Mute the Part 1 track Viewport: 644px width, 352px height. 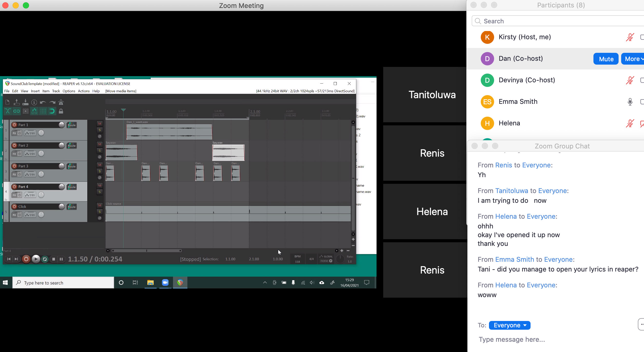tap(100, 124)
